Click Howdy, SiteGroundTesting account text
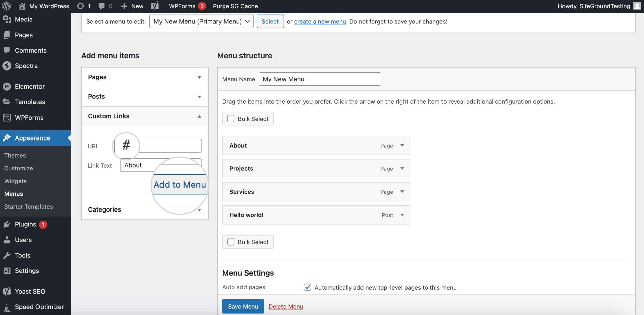The height and width of the screenshot is (315, 644). pyautogui.click(x=594, y=6)
